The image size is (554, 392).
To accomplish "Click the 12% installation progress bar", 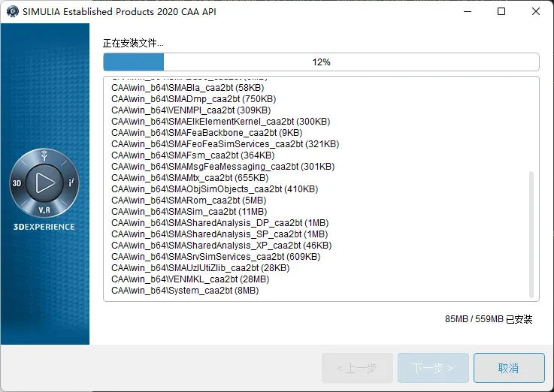I will 321,62.
